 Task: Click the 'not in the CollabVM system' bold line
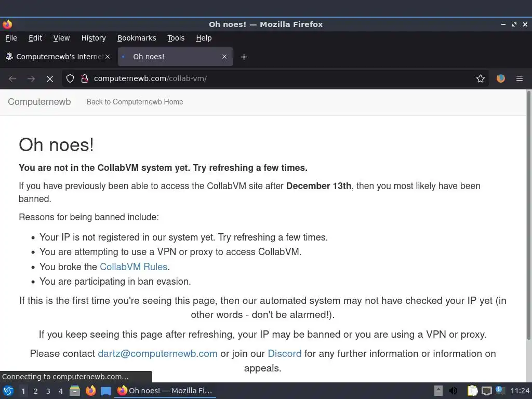163,168
